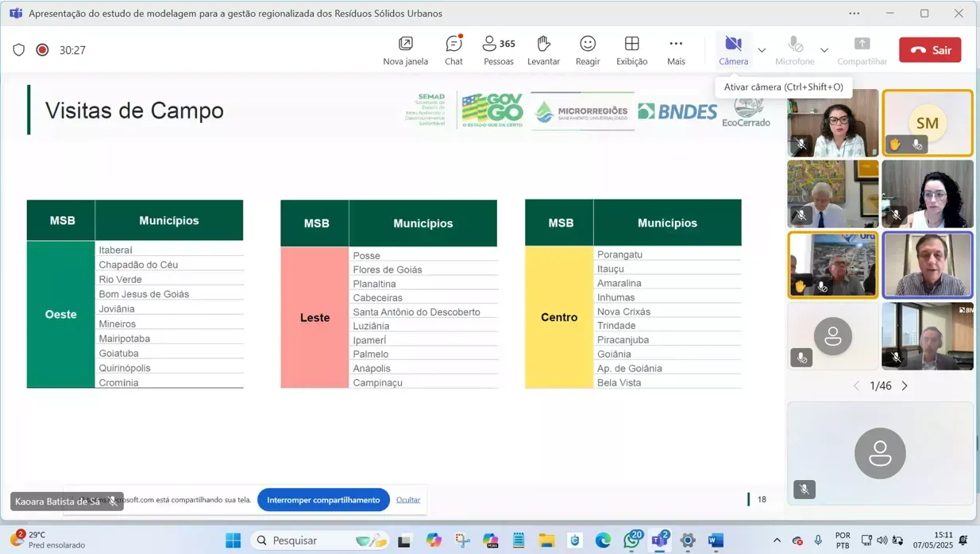The height and width of the screenshot is (554, 980).
Task: Select the SM participant tile
Action: (927, 122)
